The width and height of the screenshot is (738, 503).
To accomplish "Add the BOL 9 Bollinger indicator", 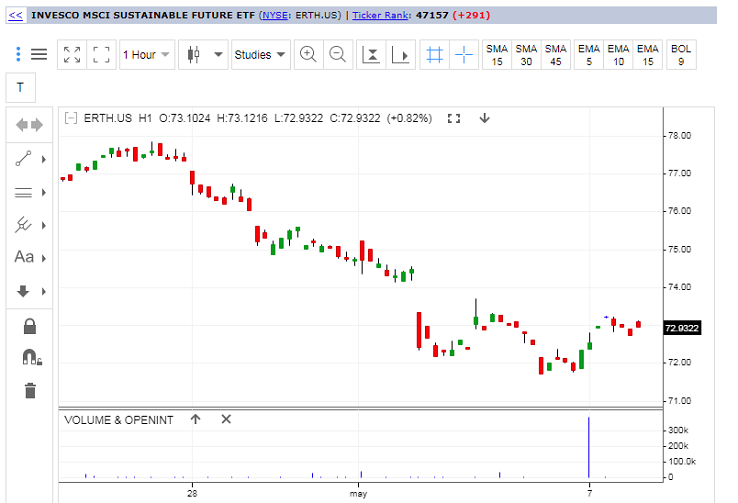I will 681,55.
